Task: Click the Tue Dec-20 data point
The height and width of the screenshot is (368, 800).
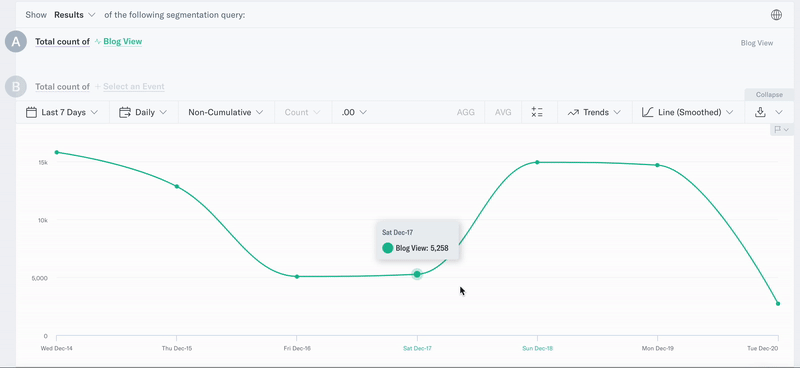Action: [778, 304]
